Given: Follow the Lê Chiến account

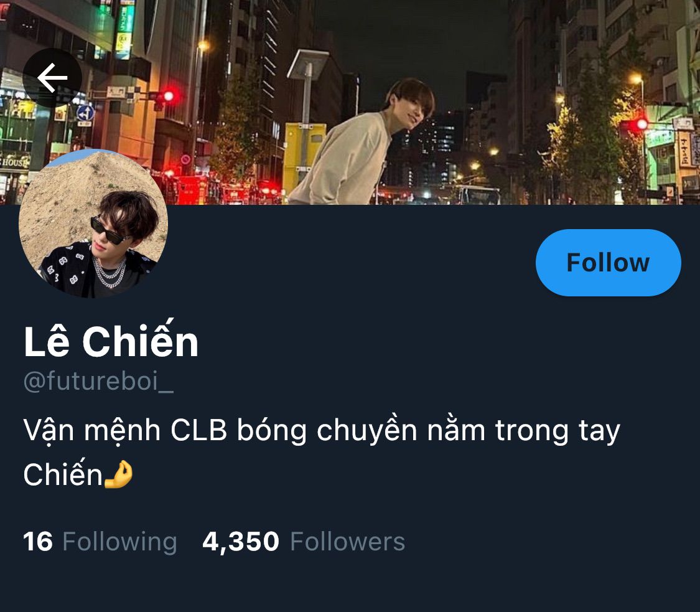Looking at the screenshot, I should coord(608,263).
